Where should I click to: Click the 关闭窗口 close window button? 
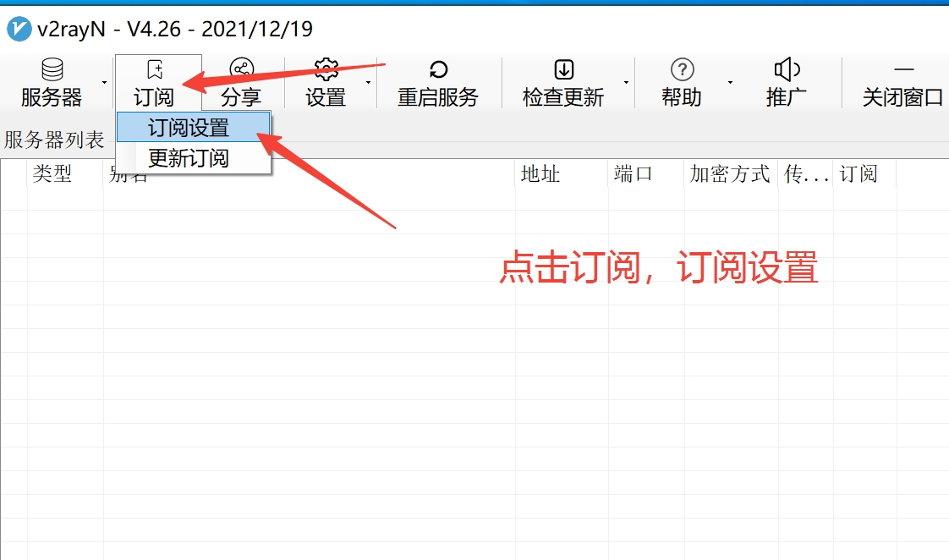click(902, 82)
